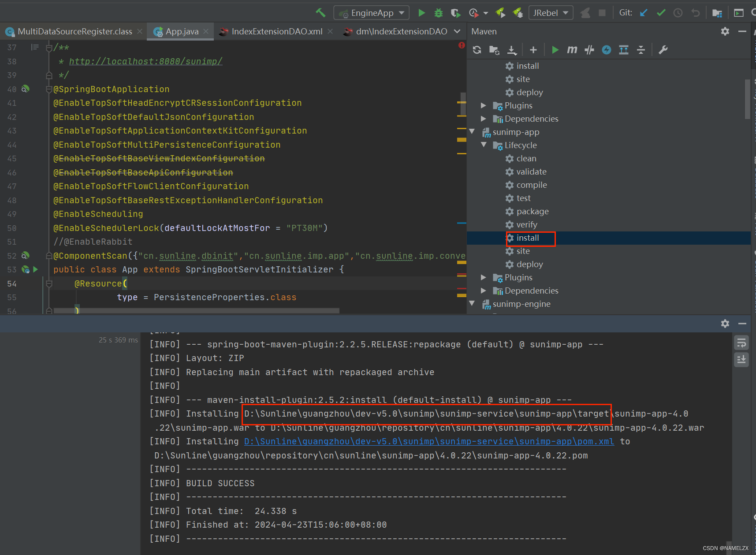Expand the sunimp-app Dependencies node
Viewport: 756px width, 555px height.
[x=484, y=291]
